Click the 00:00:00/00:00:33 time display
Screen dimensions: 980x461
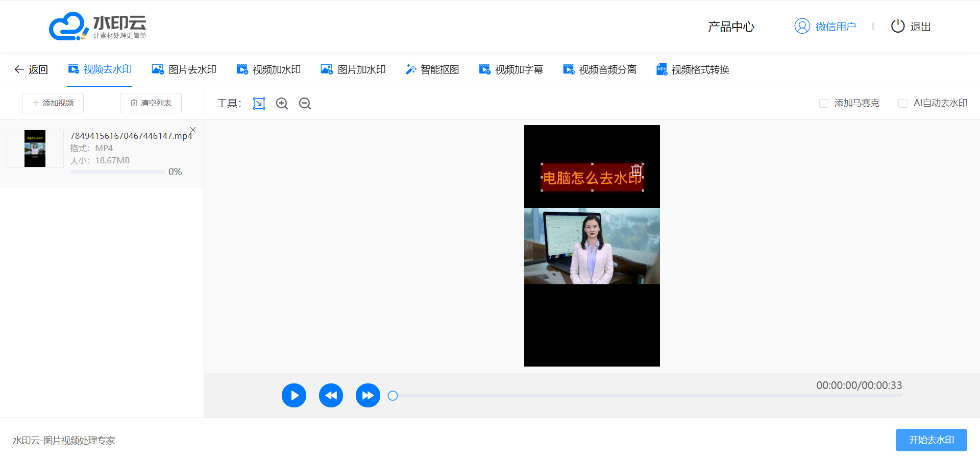coord(859,385)
